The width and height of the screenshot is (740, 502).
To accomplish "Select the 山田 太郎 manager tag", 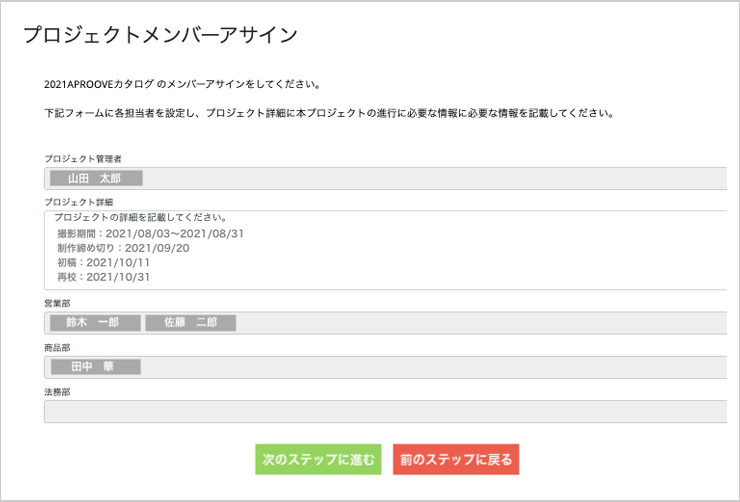I will click(x=96, y=178).
